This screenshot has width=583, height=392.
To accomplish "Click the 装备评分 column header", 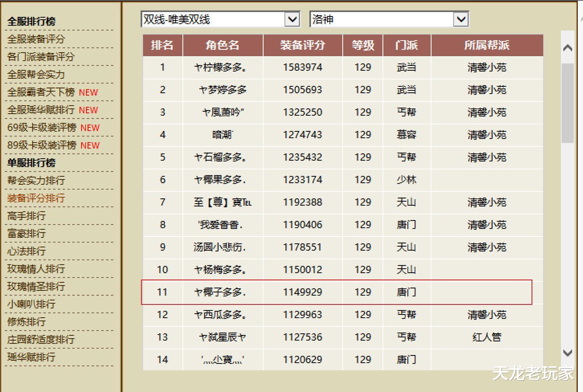I will pos(303,45).
